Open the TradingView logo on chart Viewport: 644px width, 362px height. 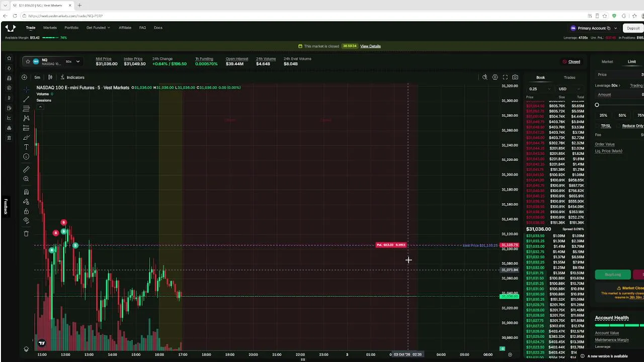point(42,343)
